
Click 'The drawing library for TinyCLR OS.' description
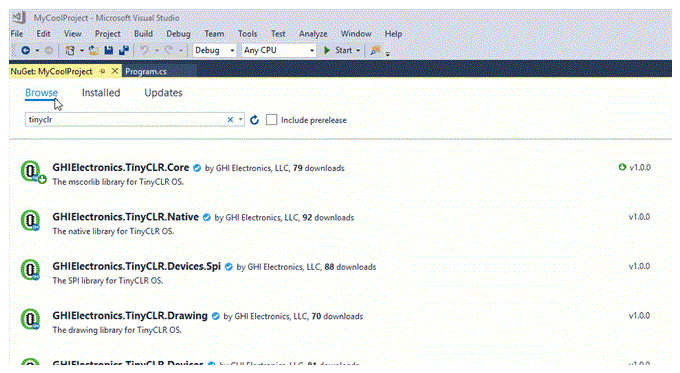click(117, 330)
